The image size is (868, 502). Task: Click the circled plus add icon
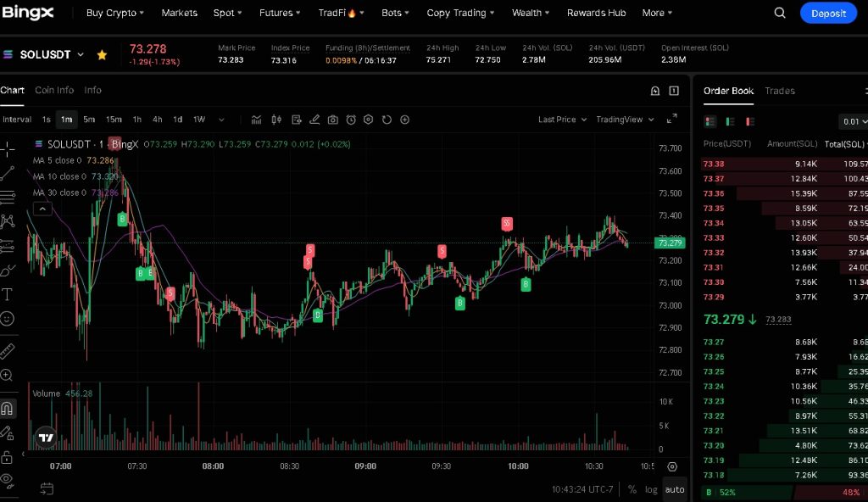click(404, 120)
